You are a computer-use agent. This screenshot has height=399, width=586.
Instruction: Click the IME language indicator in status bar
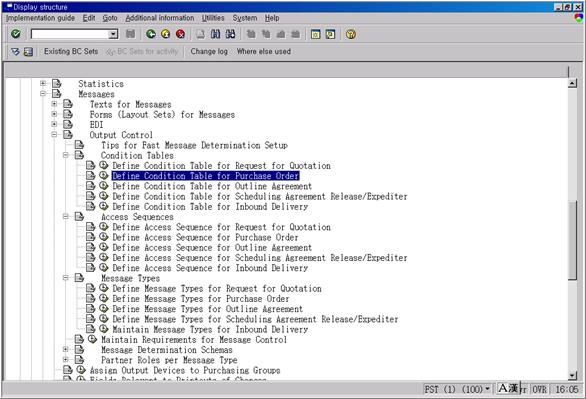[x=508, y=389]
